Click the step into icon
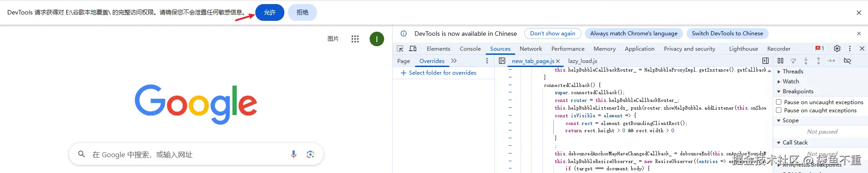 pos(806,61)
